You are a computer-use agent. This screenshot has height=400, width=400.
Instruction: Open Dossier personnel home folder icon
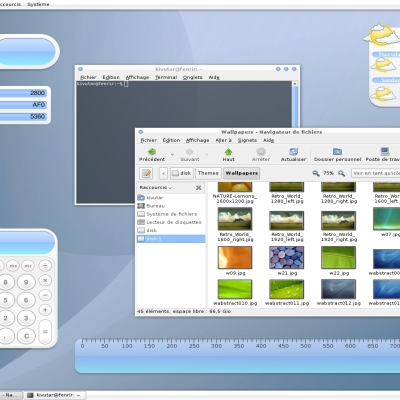tap(337, 152)
